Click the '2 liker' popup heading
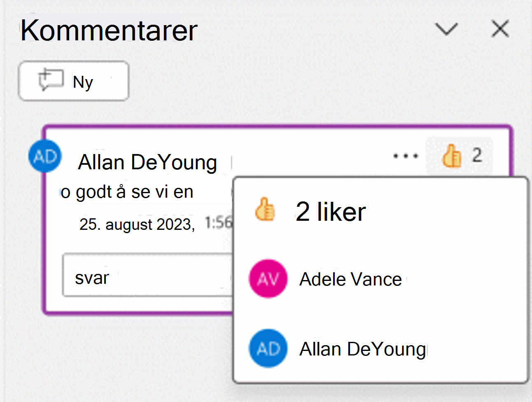Image resolution: width=532 pixels, height=402 pixels. pos(331,212)
